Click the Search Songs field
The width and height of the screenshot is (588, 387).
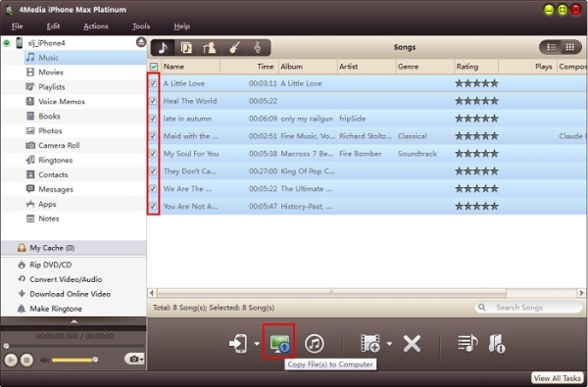pos(528,308)
